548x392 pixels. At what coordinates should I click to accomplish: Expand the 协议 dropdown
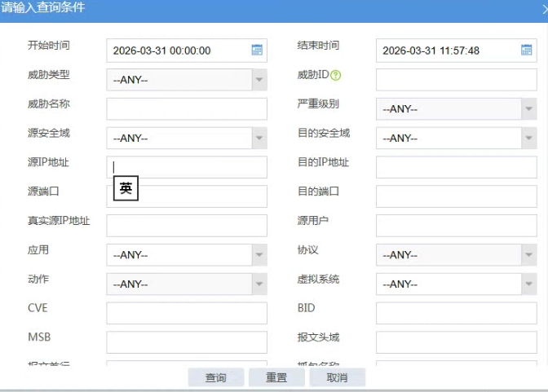pyautogui.click(x=529, y=255)
